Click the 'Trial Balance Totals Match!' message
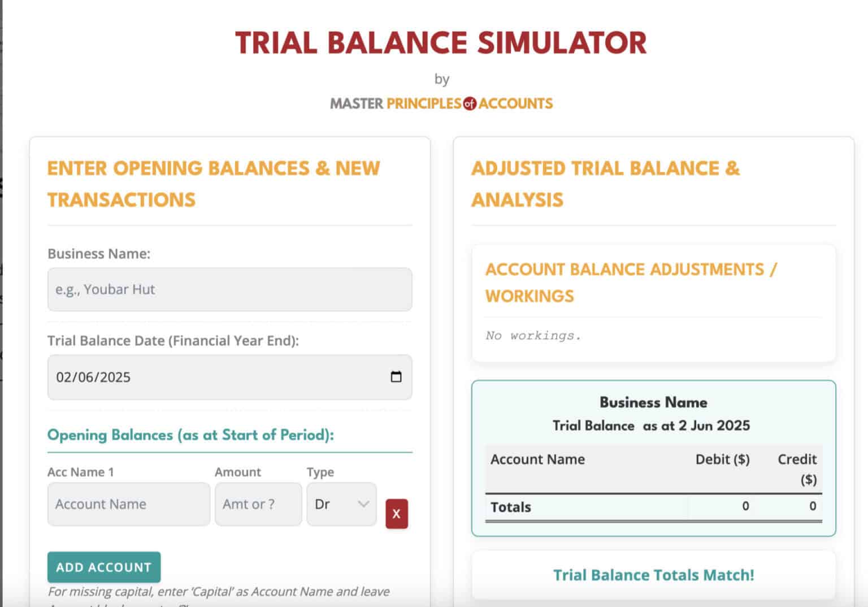 point(653,575)
